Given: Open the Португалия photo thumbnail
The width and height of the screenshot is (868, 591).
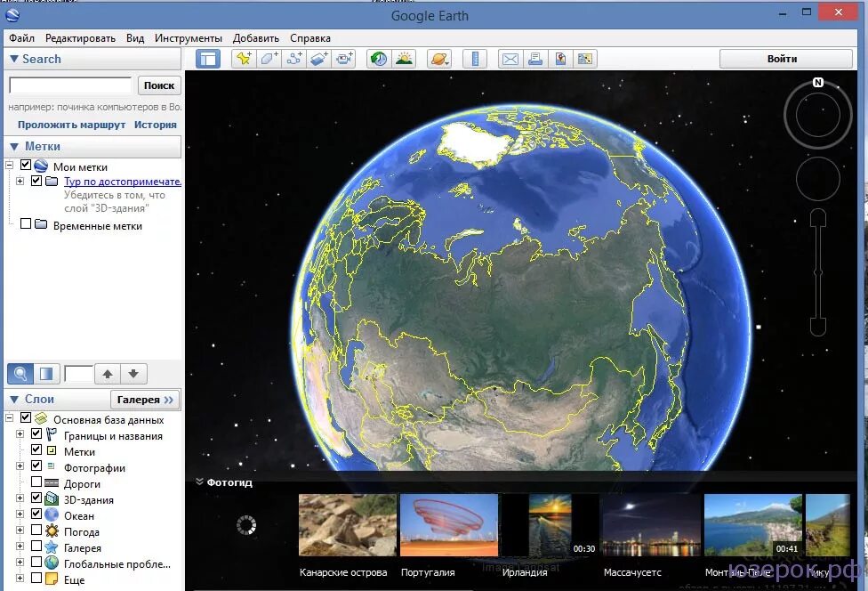Looking at the screenshot, I should (x=449, y=524).
